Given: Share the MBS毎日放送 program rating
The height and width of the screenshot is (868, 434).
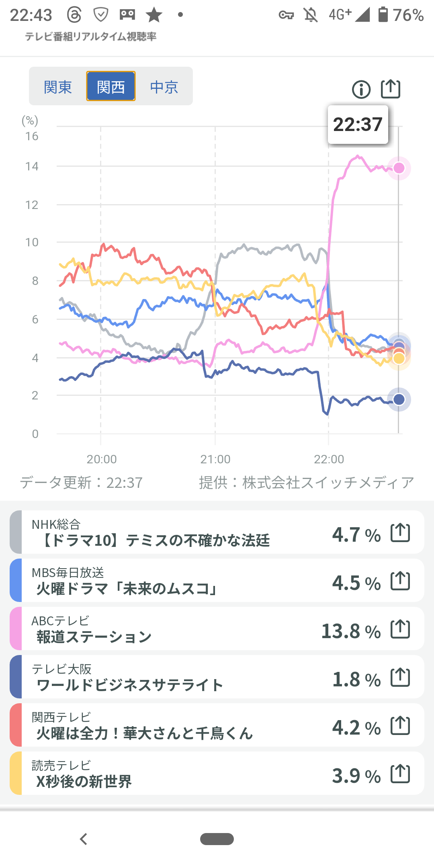Looking at the screenshot, I should 400,581.
